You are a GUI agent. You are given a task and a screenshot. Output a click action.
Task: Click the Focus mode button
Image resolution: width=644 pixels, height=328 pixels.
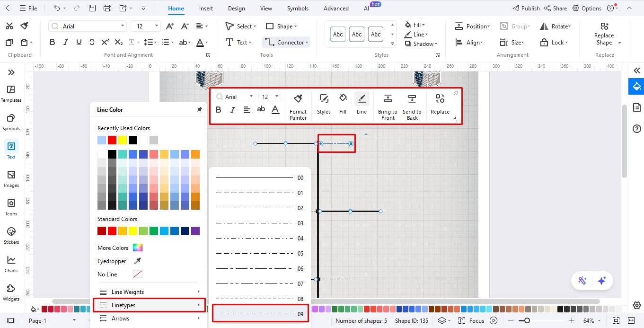[472, 320]
